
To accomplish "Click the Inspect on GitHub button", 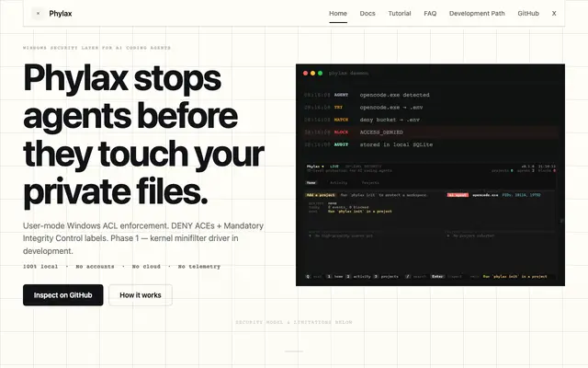I will pos(63,295).
